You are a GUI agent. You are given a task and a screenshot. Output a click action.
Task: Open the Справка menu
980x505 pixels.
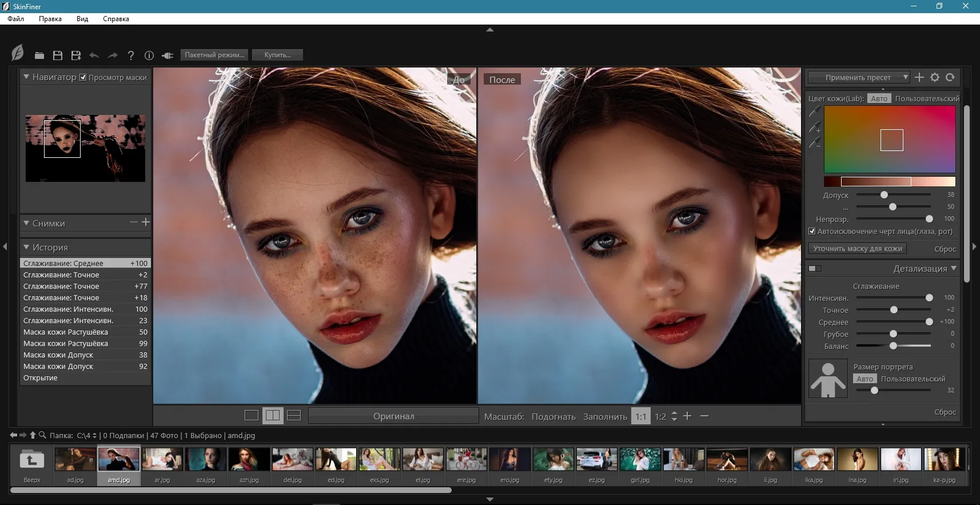coord(116,18)
